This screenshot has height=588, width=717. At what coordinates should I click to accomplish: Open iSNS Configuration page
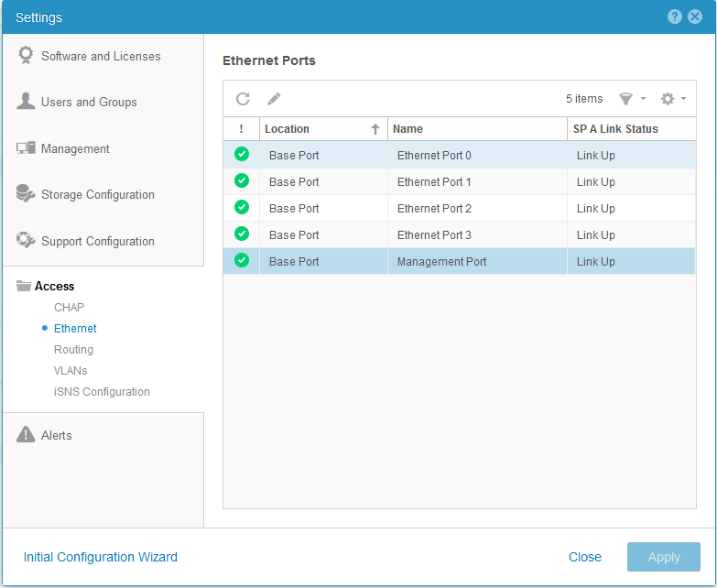click(x=102, y=392)
